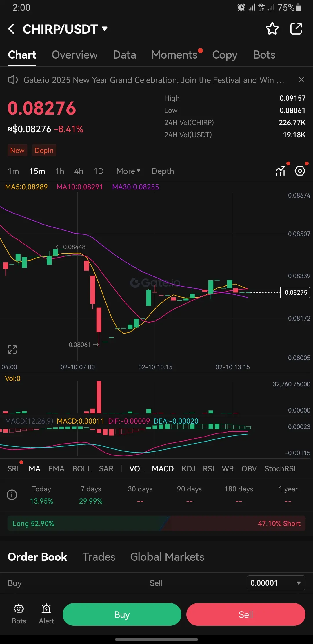Tap the MACD(12,26,9) label
This screenshot has width=313, height=644.
pyautogui.click(x=29, y=421)
